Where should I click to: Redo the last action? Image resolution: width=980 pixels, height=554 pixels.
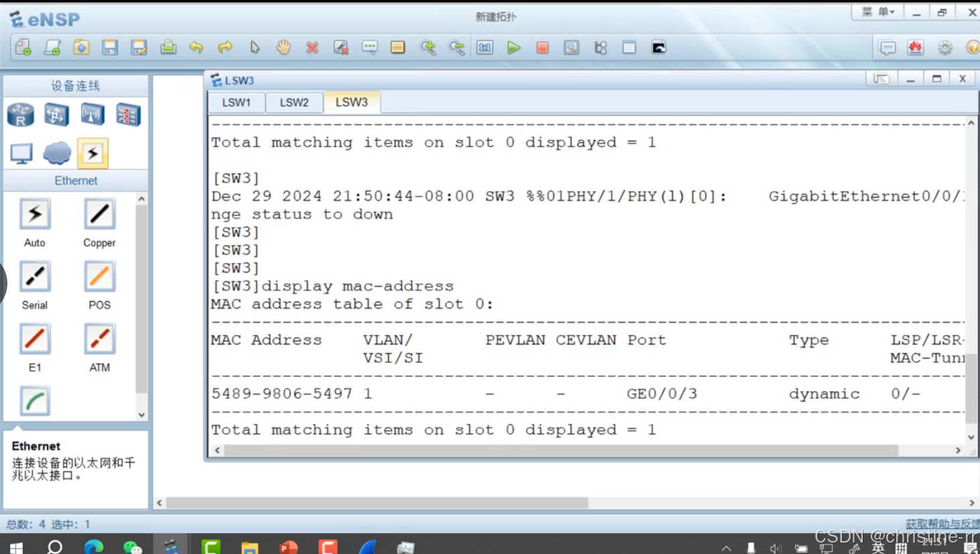pyautogui.click(x=225, y=48)
